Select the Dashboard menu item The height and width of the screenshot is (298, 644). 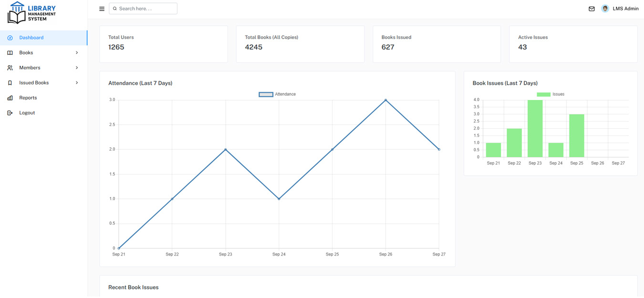pos(31,38)
